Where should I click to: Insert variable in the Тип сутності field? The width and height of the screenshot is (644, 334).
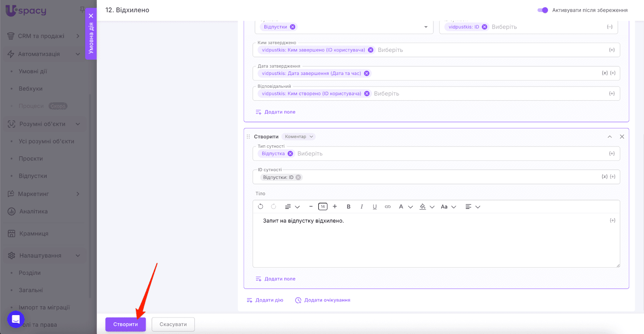612,154
